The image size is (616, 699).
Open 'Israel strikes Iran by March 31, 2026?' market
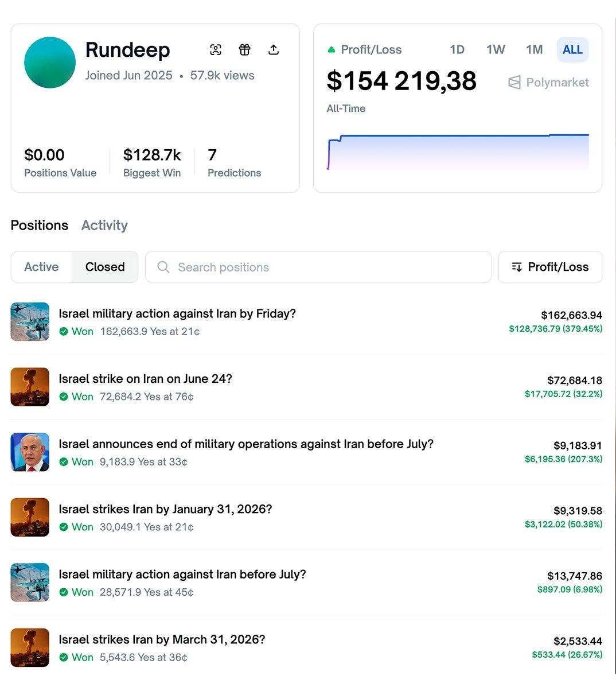click(162, 640)
